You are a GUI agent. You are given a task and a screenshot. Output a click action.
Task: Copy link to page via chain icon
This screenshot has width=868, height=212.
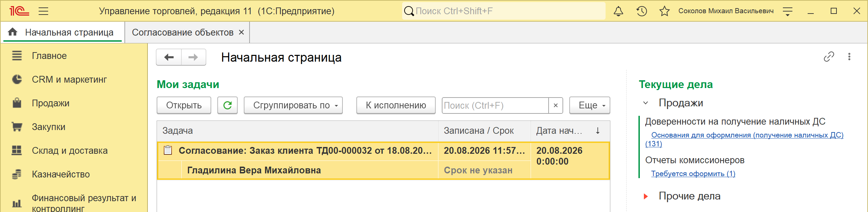[x=829, y=57]
